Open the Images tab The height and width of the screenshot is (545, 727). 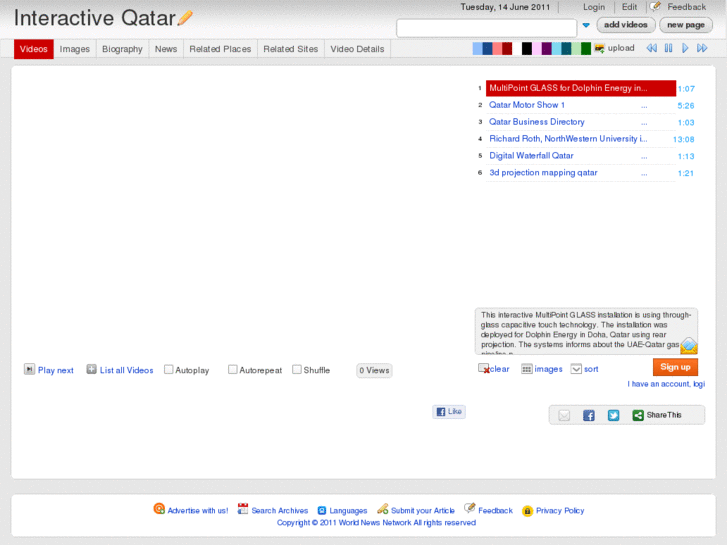[x=75, y=49]
